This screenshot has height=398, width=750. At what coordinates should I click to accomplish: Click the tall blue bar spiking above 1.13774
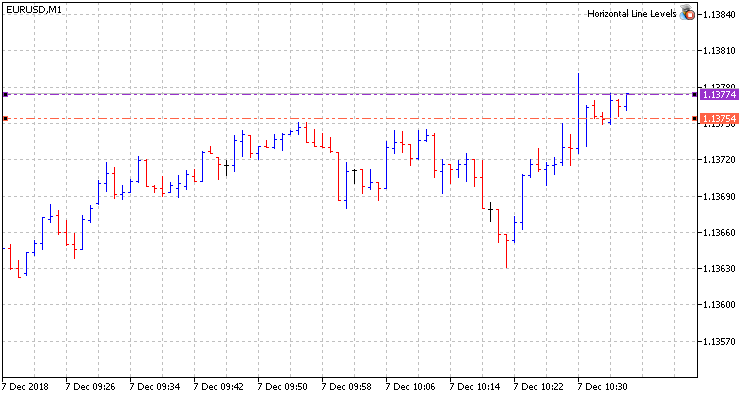pyautogui.click(x=578, y=113)
